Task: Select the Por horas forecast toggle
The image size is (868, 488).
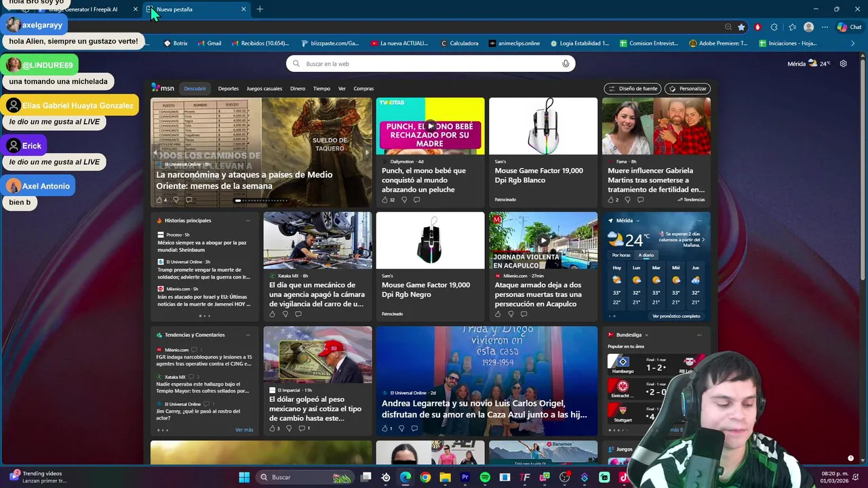Action: (621, 256)
